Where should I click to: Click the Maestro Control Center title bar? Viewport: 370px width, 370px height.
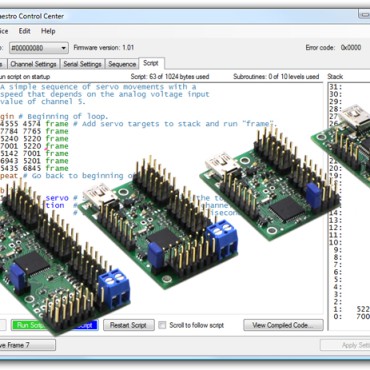point(180,16)
